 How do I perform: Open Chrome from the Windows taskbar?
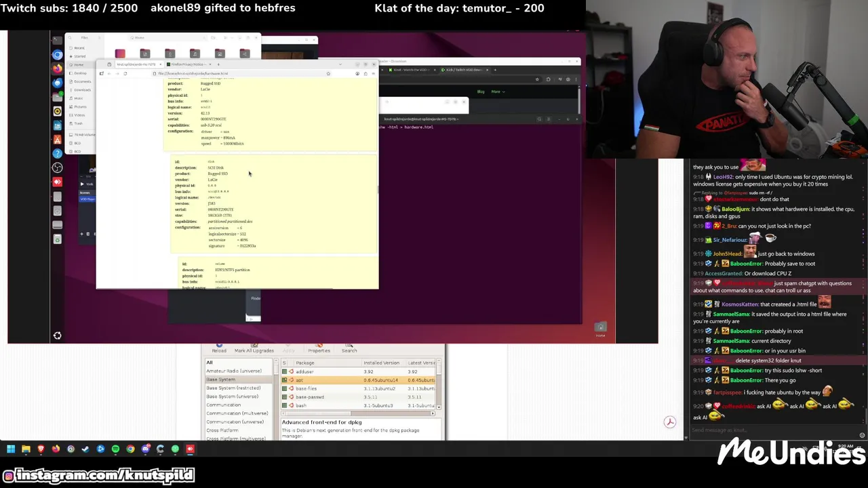coord(130,449)
